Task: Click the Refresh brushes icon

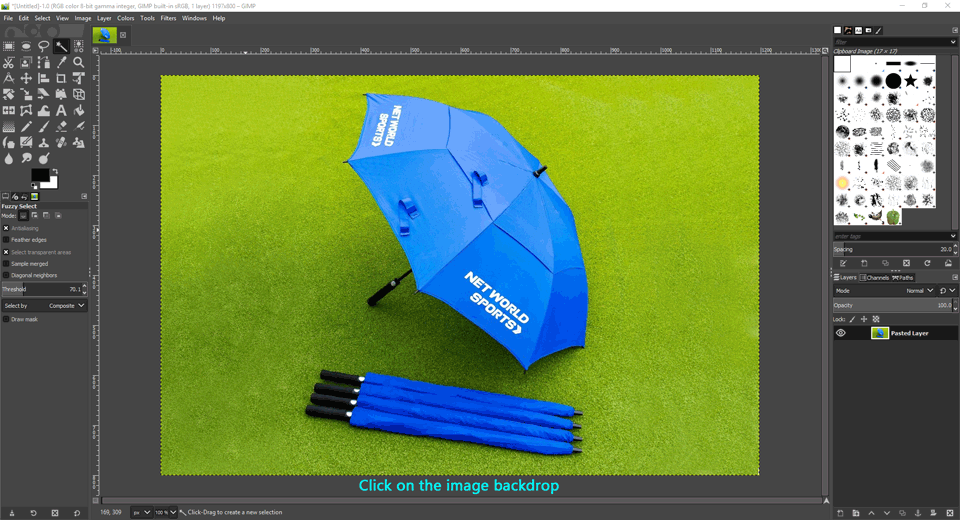Action: coord(927,263)
